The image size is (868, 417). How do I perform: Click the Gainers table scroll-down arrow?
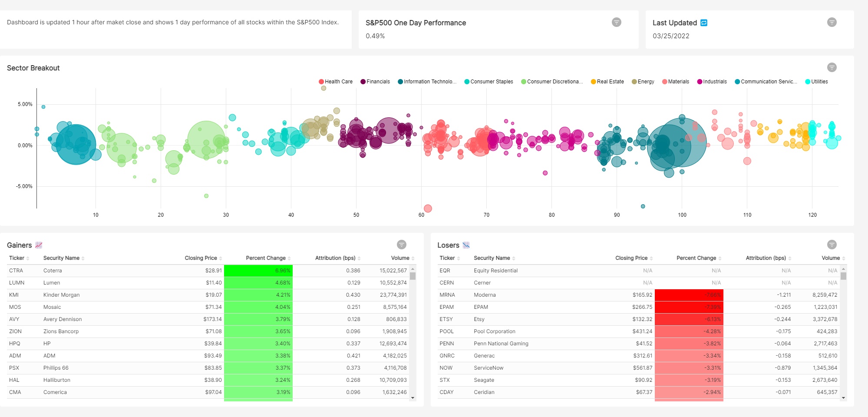(x=413, y=398)
